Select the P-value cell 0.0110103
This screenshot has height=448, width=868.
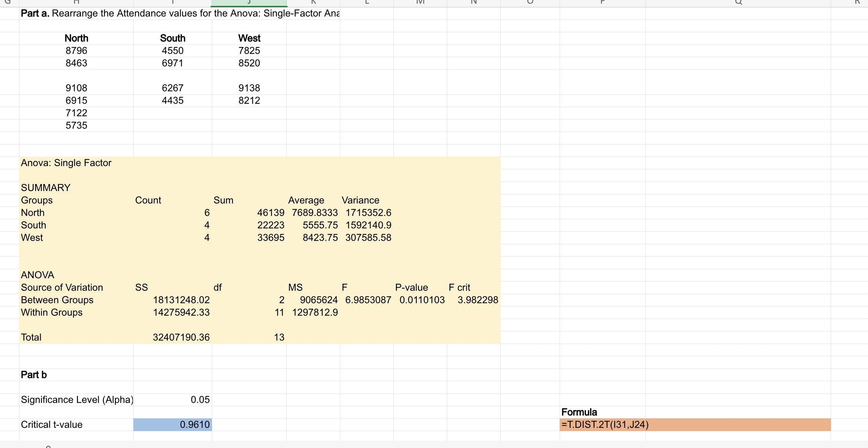pos(422,300)
